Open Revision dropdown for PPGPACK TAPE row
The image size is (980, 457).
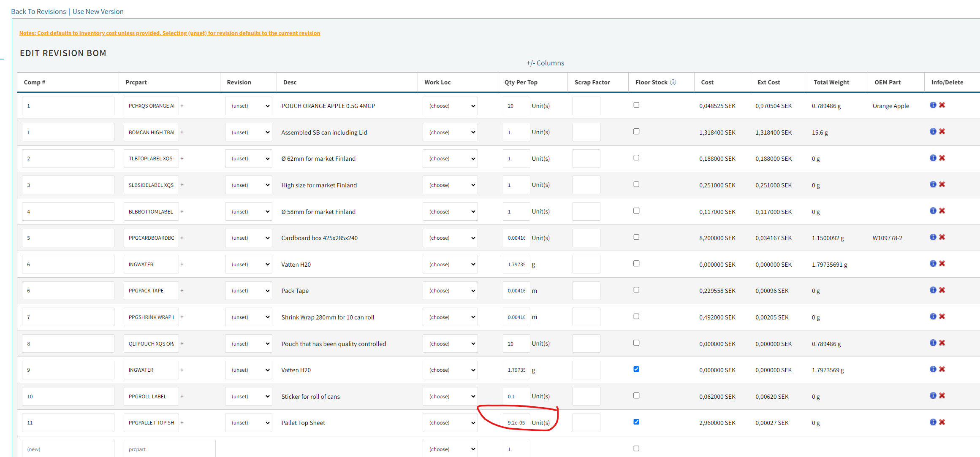pyautogui.click(x=249, y=291)
